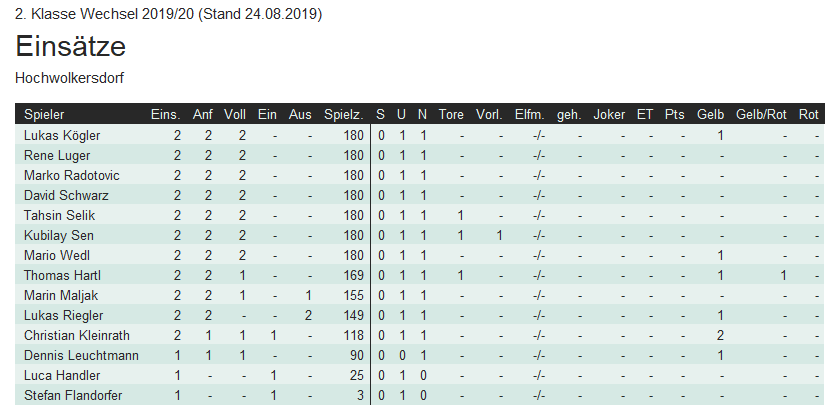Click the Elfm. column header
839x412 pixels.
coord(529,115)
